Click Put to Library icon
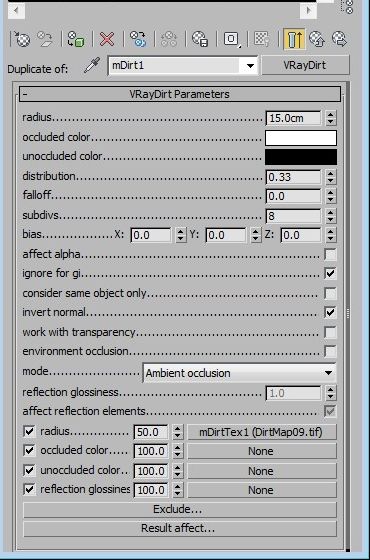 coord(200,39)
